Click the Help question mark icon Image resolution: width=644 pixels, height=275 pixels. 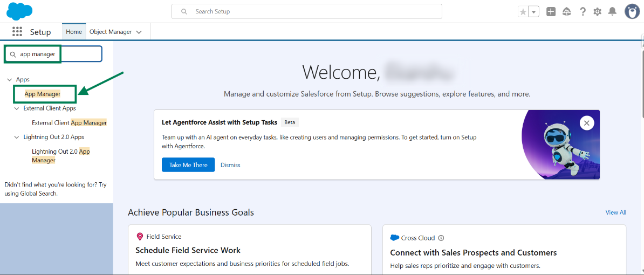583,12
